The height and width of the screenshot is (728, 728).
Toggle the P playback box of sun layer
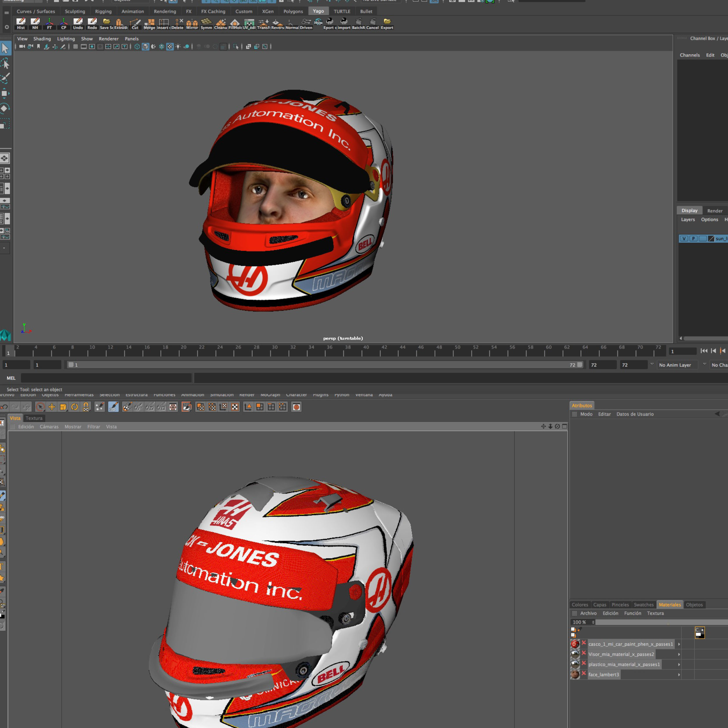[x=693, y=238]
